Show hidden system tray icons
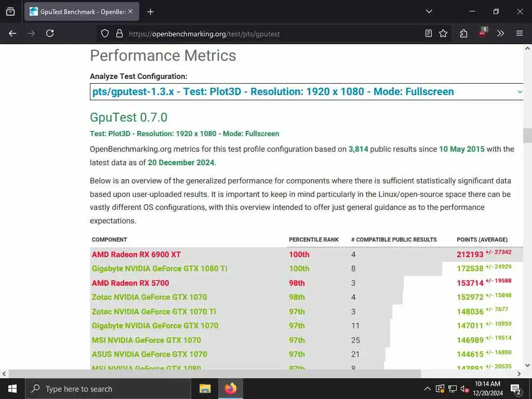The height and width of the screenshot is (399, 532). point(428,389)
